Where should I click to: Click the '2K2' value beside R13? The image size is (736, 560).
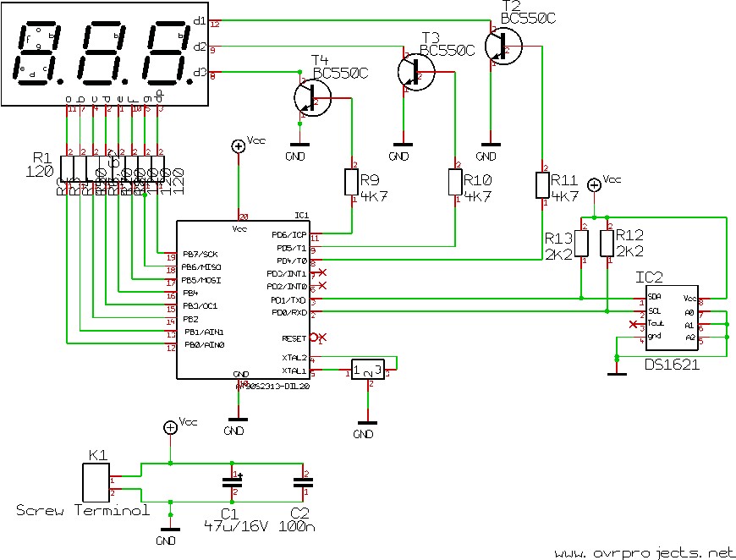[x=558, y=255]
